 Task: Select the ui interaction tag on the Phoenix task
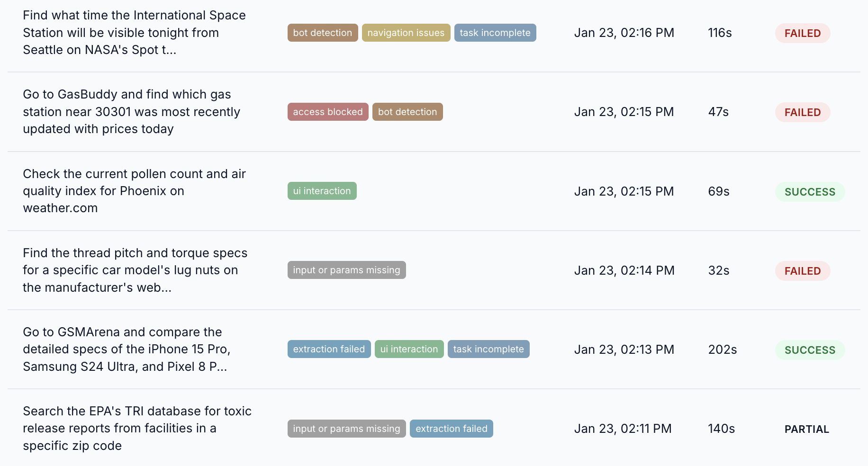[322, 191]
